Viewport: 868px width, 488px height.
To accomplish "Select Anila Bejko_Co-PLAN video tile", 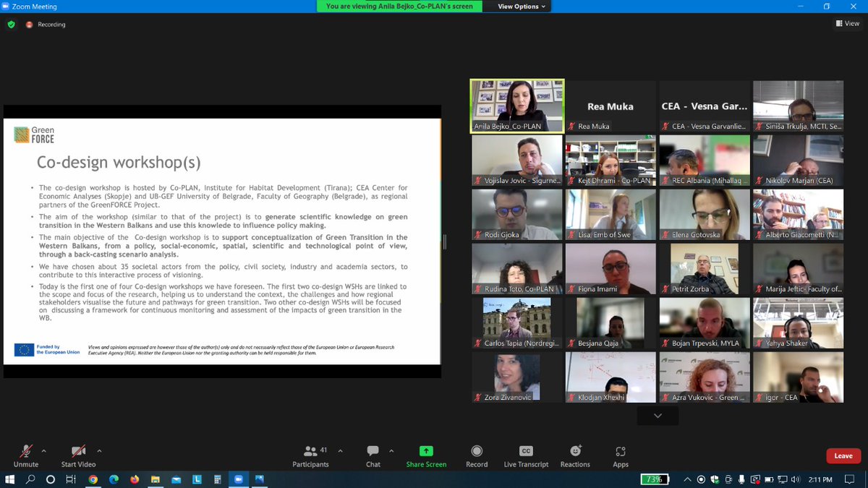I will click(517, 106).
